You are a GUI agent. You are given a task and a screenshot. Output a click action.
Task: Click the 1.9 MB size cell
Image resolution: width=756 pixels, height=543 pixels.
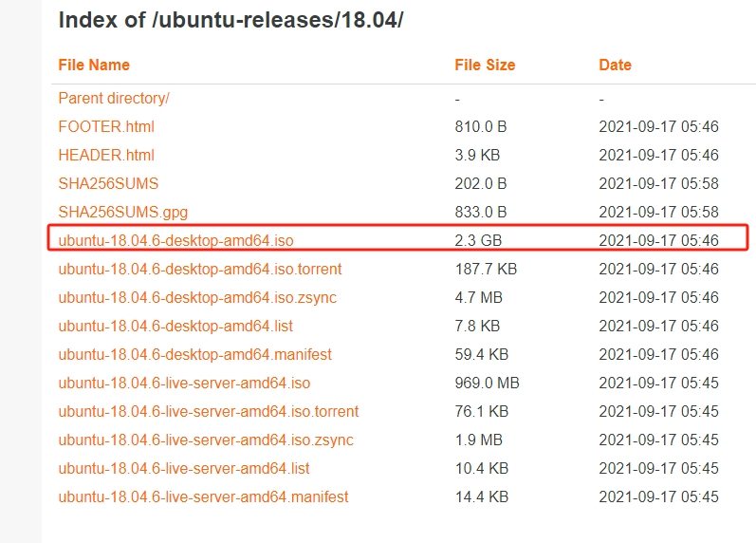tap(478, 440)
